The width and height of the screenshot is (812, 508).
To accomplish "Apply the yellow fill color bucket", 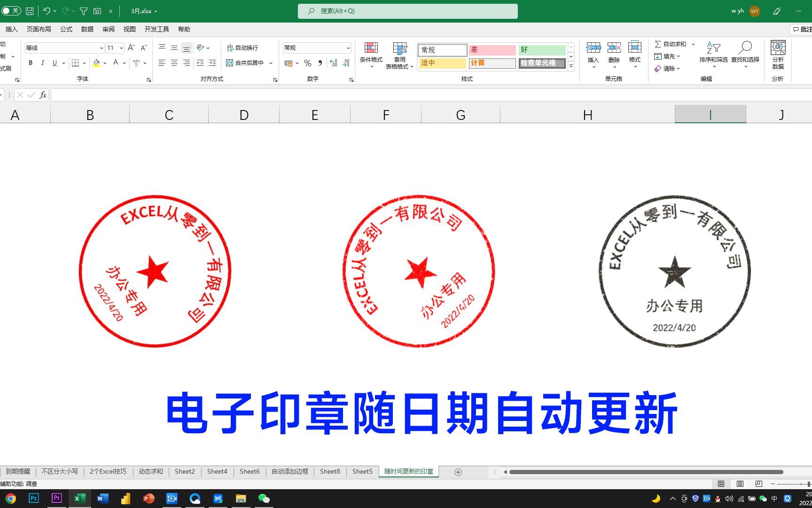I will pyautogui.click(x=96, y=63).
